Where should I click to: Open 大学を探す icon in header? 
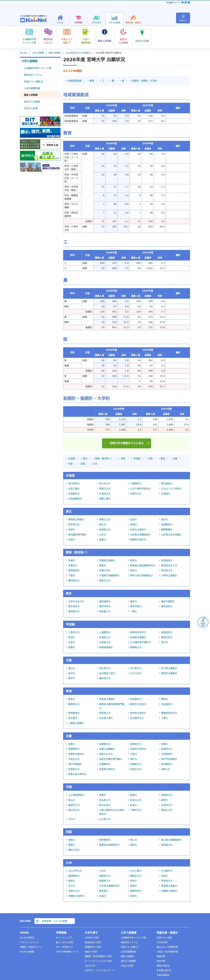pos(96,19)
